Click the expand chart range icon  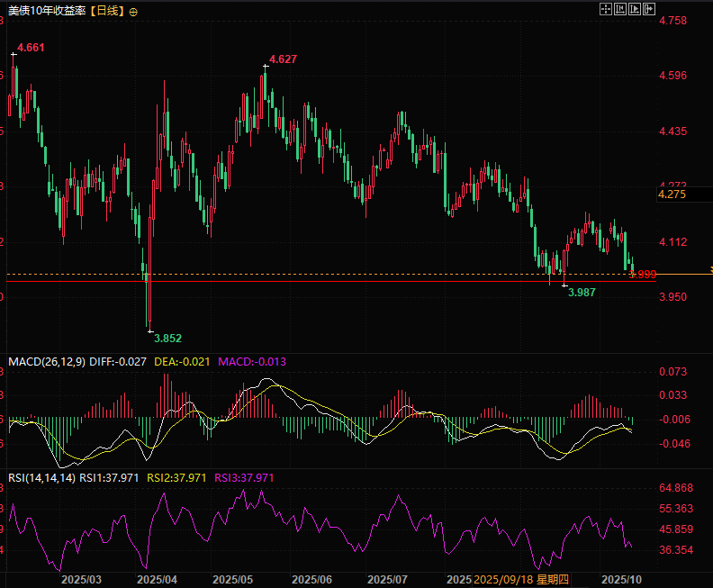coord(635,9)
